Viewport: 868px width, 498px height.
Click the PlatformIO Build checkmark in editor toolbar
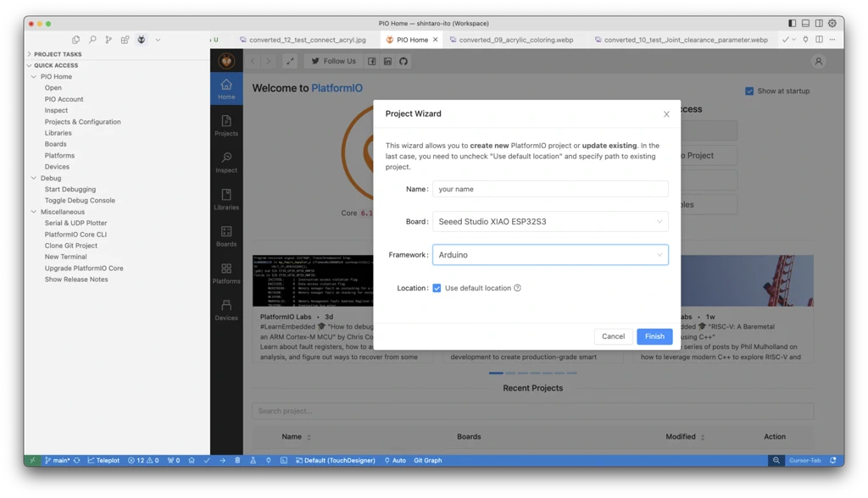[x=785, y=40]
